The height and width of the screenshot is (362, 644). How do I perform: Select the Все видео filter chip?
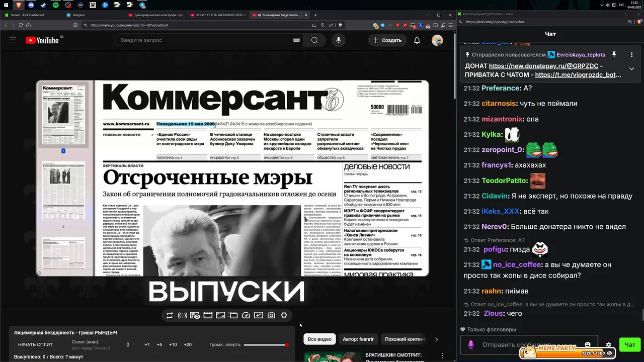point(319,339)
